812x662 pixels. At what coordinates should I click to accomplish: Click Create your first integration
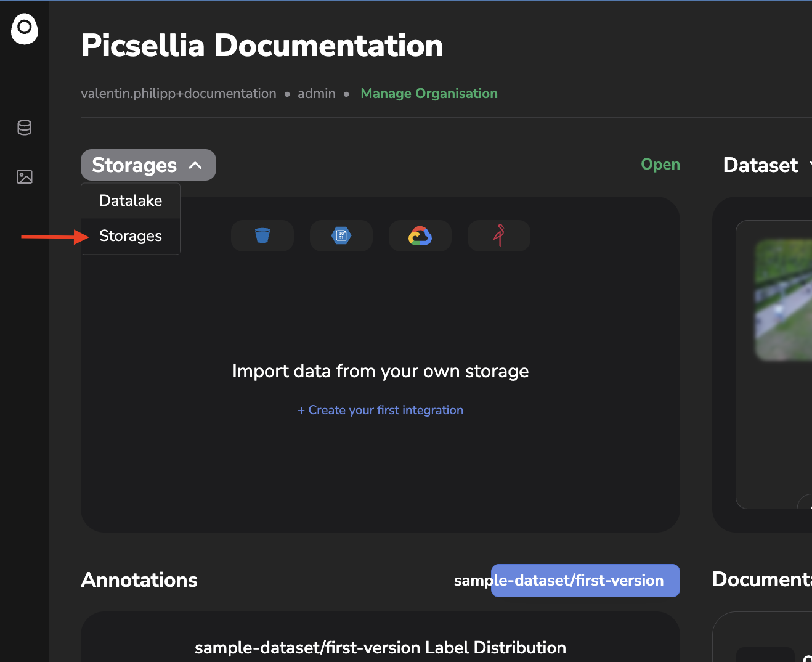pyautogui.click(x=381, y=411)
